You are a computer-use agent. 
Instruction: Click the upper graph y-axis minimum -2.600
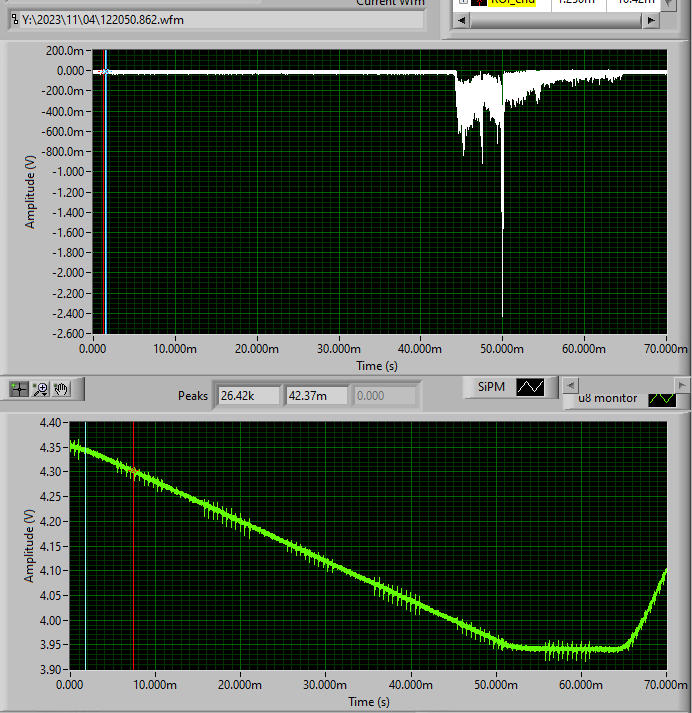click(68, 334)
